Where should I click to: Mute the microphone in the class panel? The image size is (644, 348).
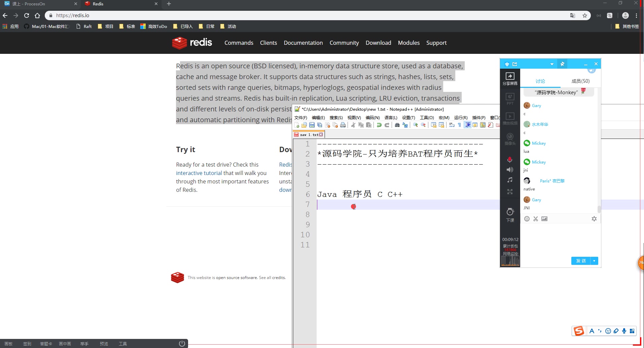point(510,160)
